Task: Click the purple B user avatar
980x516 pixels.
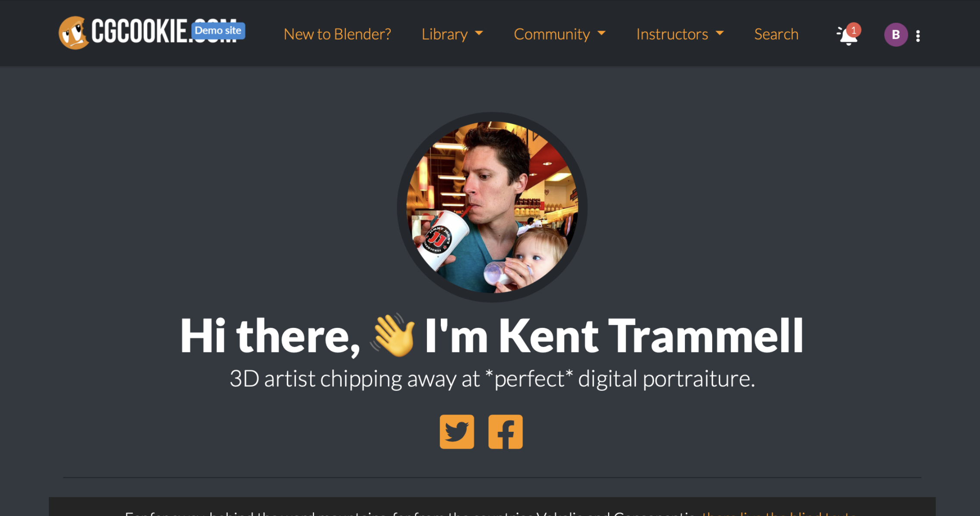Action: pyautogui.click(x=896, y=35)
